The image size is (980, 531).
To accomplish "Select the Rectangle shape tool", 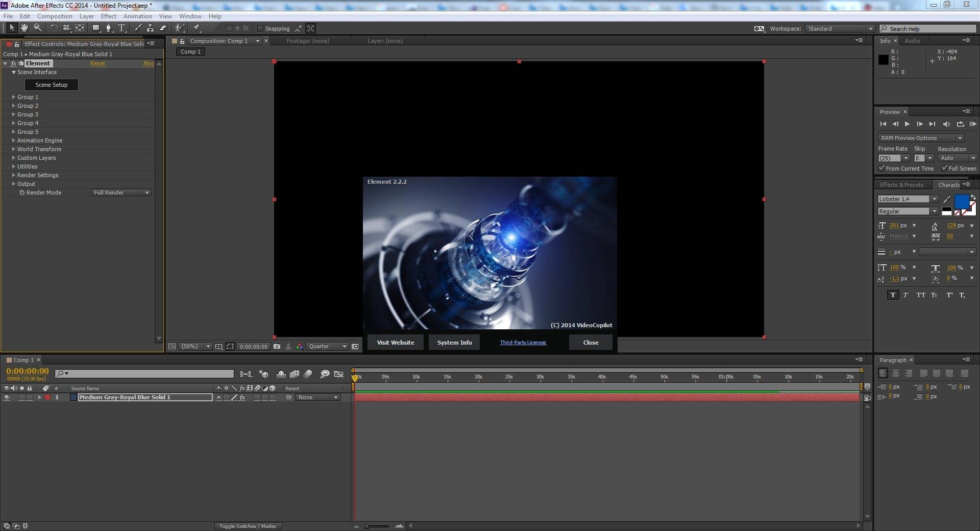I will pyautogui.click(x=95, y=28).
